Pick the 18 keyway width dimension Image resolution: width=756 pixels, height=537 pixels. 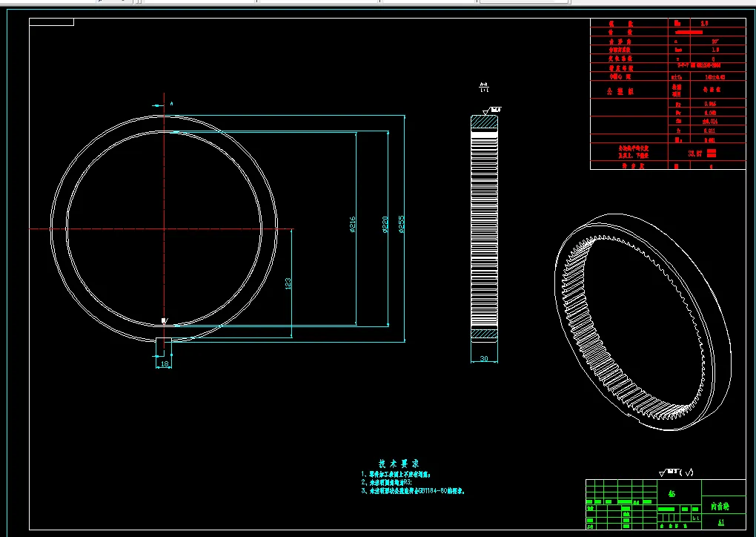(165, 363)
